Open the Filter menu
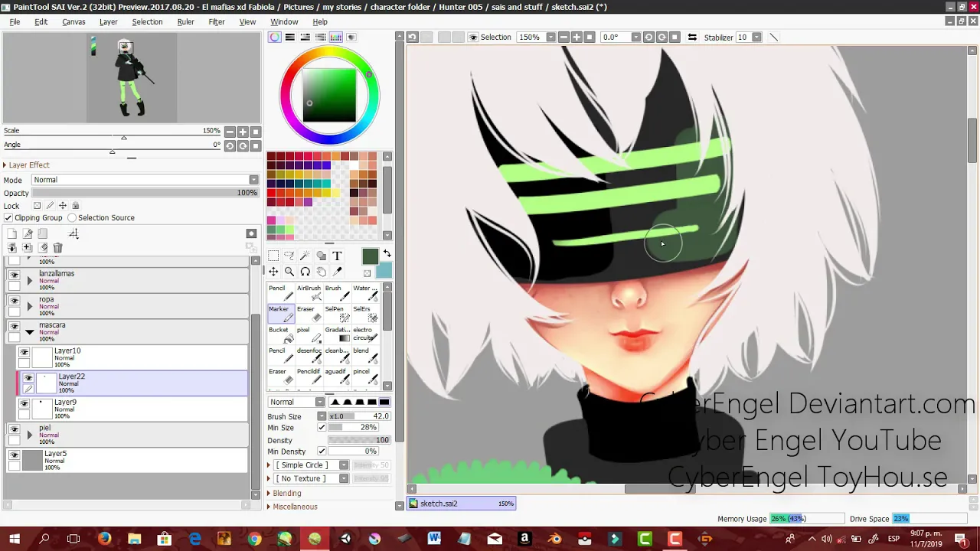This screenshot has width=980, height=551. tap(217, 21)
